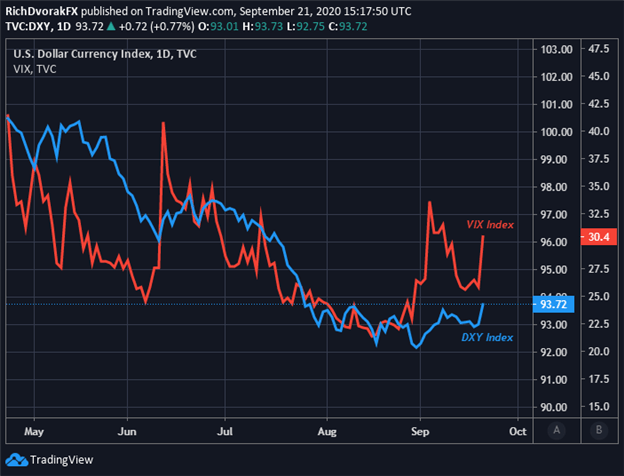Click the TradingView.com text in header
This screenshot has height=476, width=624.
(191, 11)
